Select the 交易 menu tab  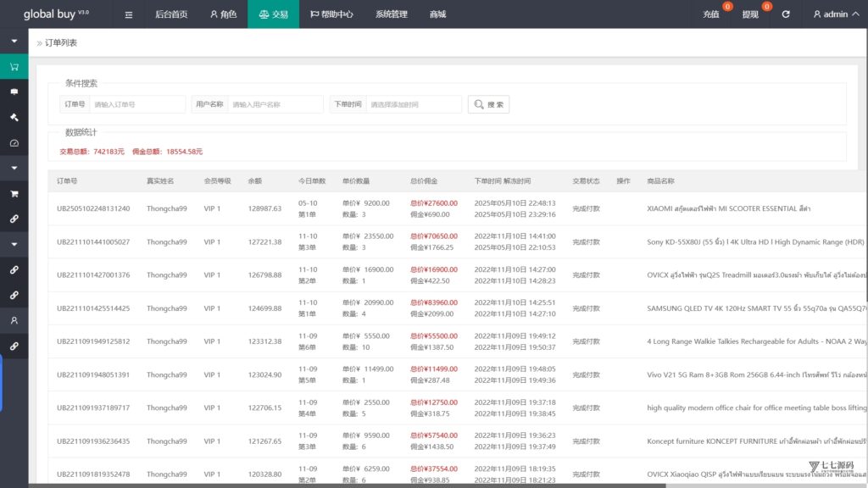pos(274,14)
